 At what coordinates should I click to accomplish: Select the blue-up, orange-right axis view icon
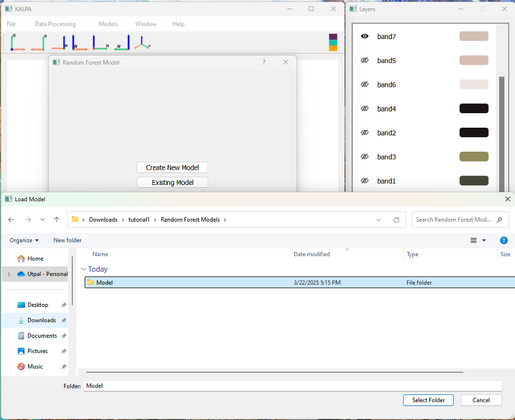(80, 42)
